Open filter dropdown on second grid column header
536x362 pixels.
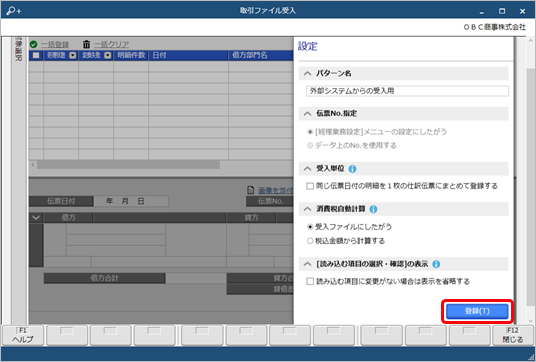pos(108,55)
